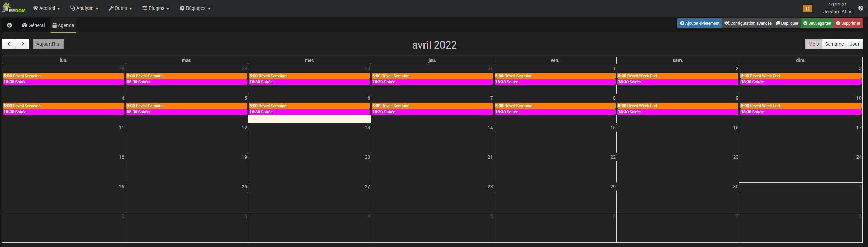
Task: Open the help question mark icon
Action: coord(860,8)
